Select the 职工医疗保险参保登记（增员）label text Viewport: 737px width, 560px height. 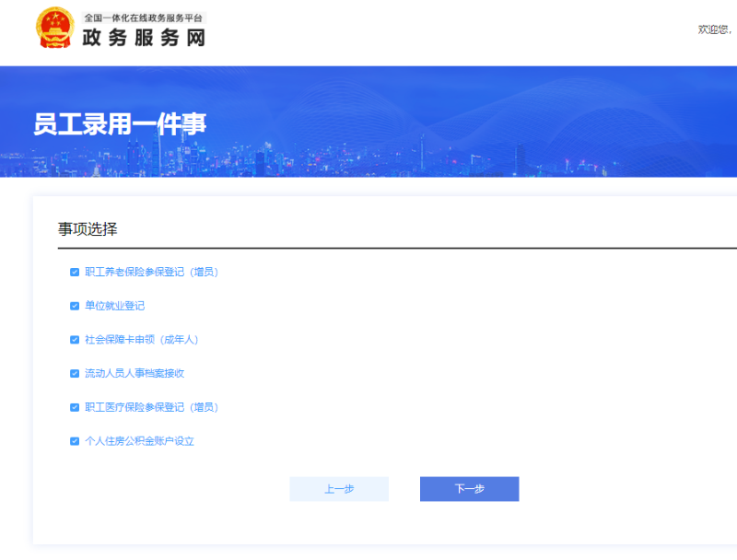(x=151, y=407)
